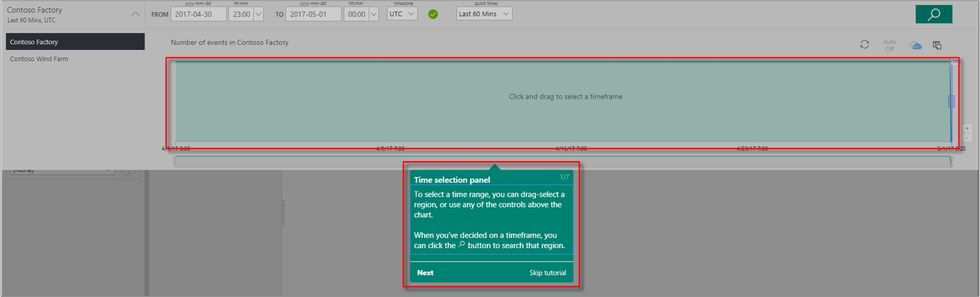Click the FROM date field 2017-04-30
The height and width of the screenshot is (297, 980).
pyautogui.click(x=199, y=14)
